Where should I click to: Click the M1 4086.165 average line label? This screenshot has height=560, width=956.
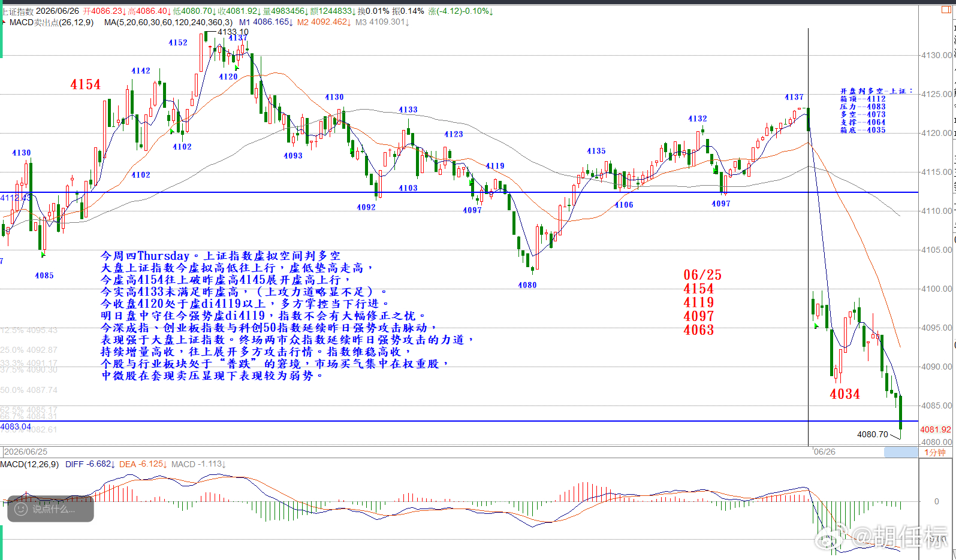coord(266,22)
